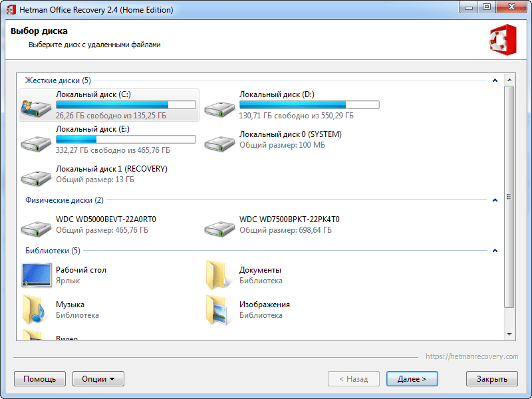
Task: Collapse the Жесткие диски (5) group
Action: tap(494, 80)
